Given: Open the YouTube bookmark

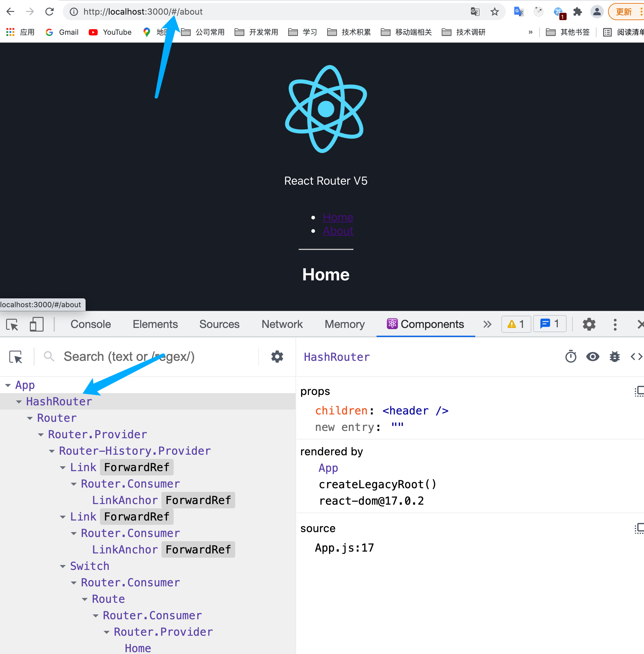Looking at the screenshot, I should 110,32.
